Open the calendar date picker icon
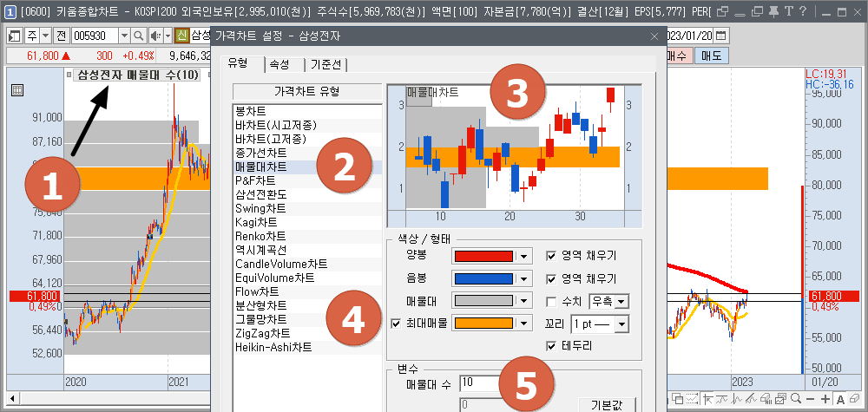Viewport: 868px width, 412px height. (x=720, y=36)
